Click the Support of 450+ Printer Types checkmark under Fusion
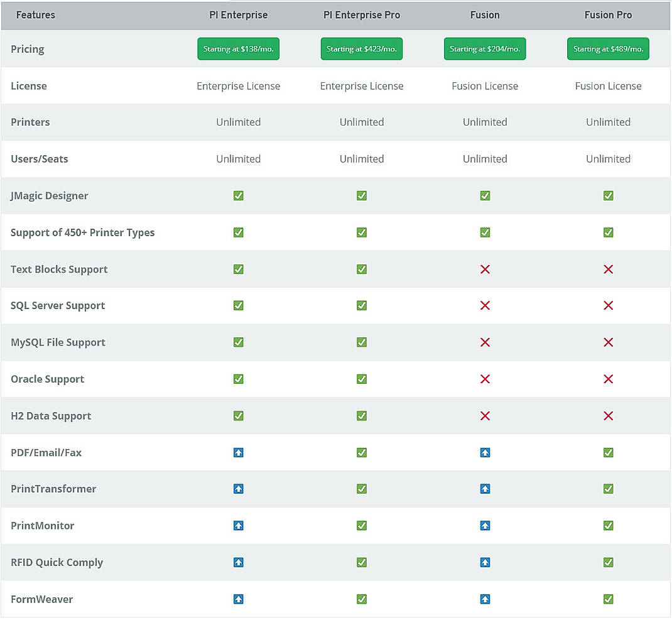 tap(485, 232)
